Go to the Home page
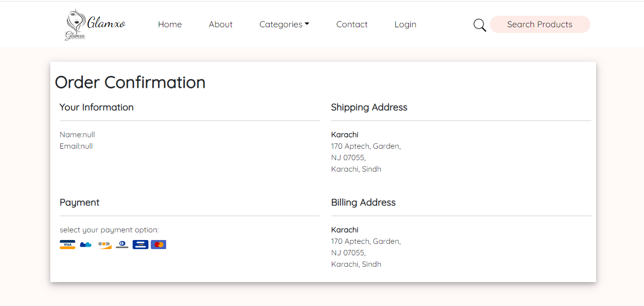 click(170, 24)
